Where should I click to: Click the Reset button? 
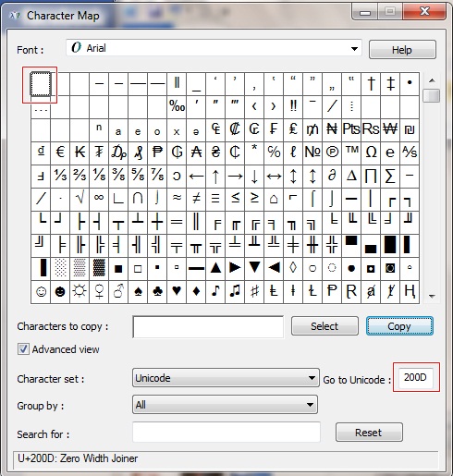pyautogui.click(x=369, y=433)
